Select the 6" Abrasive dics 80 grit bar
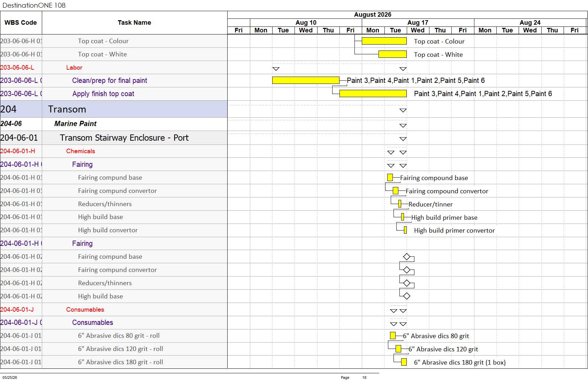 [x=393, y=336]
